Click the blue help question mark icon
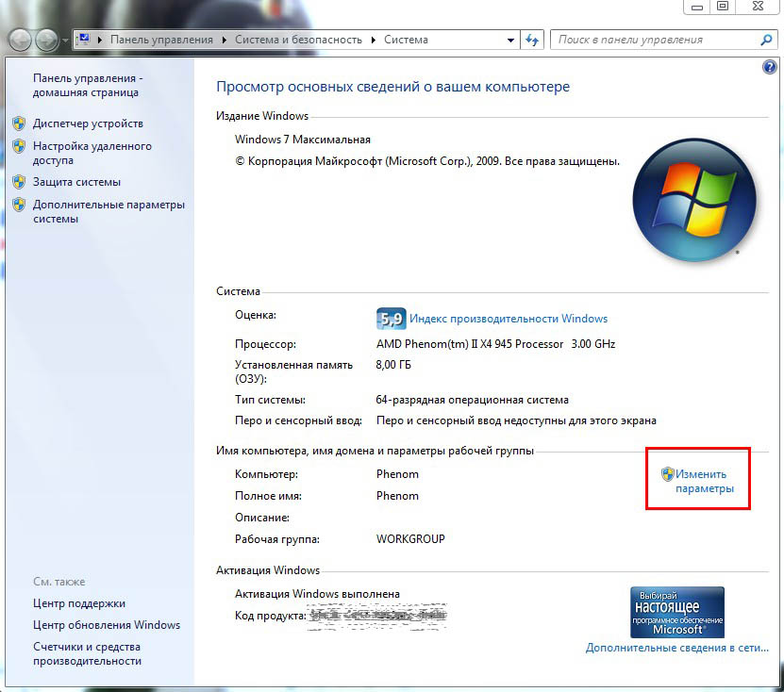The height and width of the screenshot is (692, 784). pos(769,68)
